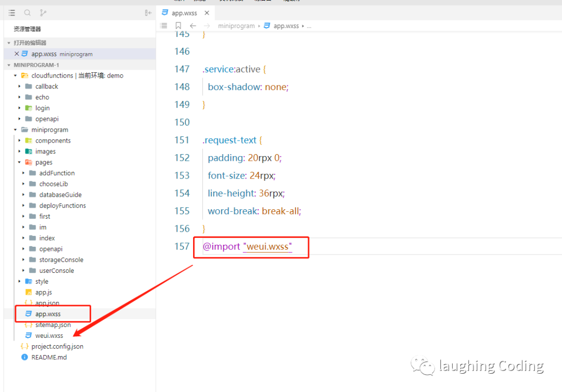Click word-break: break-all on line 155
562x392 pixels.
[254, 211]
